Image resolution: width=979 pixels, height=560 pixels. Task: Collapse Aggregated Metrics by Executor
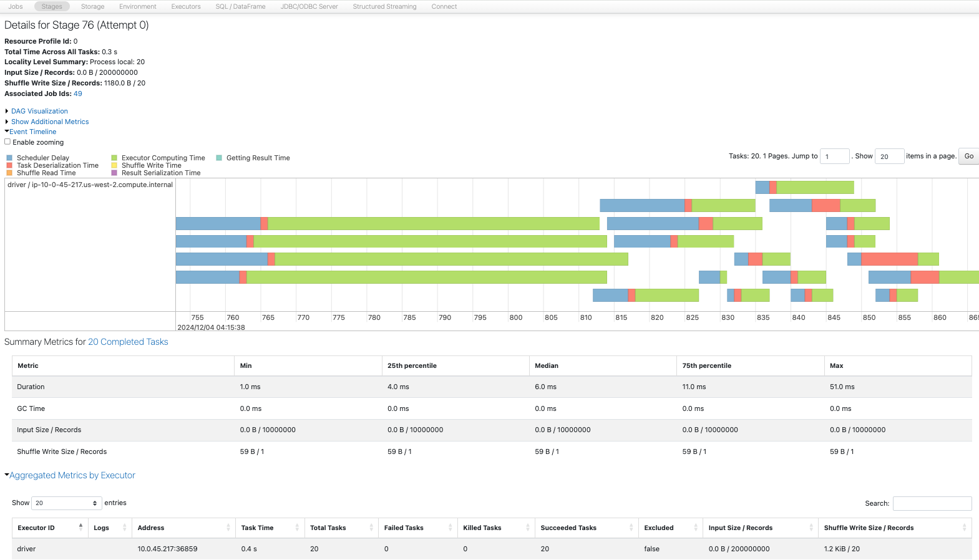(72, 475)
